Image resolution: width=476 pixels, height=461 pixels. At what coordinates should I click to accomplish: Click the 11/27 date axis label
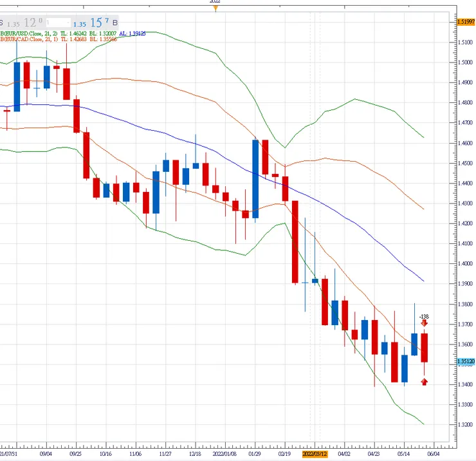point(165,454)
